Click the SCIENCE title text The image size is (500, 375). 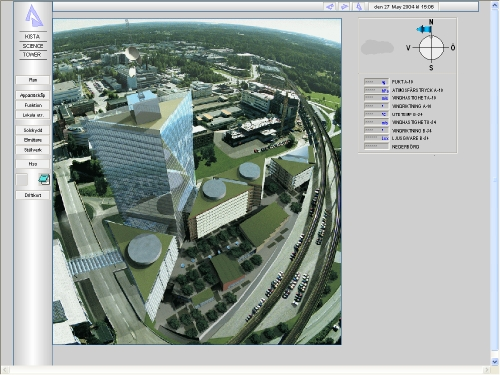[33, 46]
